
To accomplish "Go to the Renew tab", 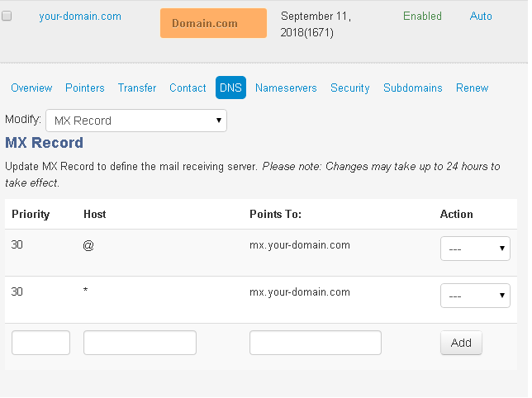I will point(473,88).
